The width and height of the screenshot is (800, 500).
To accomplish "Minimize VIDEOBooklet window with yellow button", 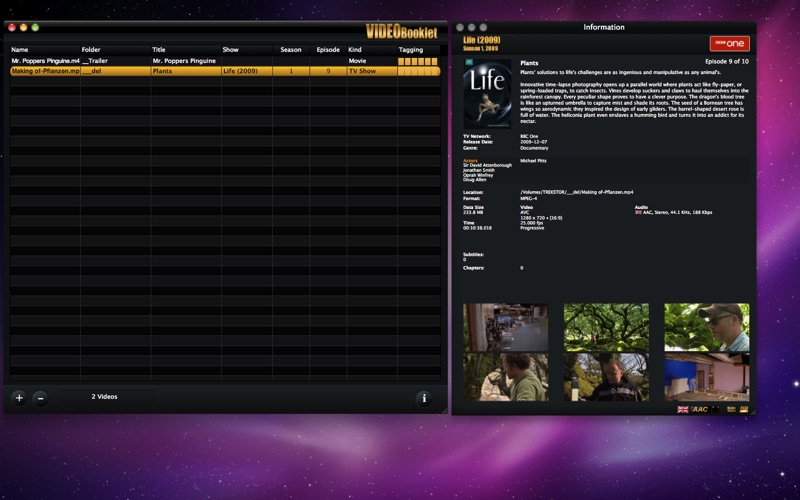I will click(23, 28).
